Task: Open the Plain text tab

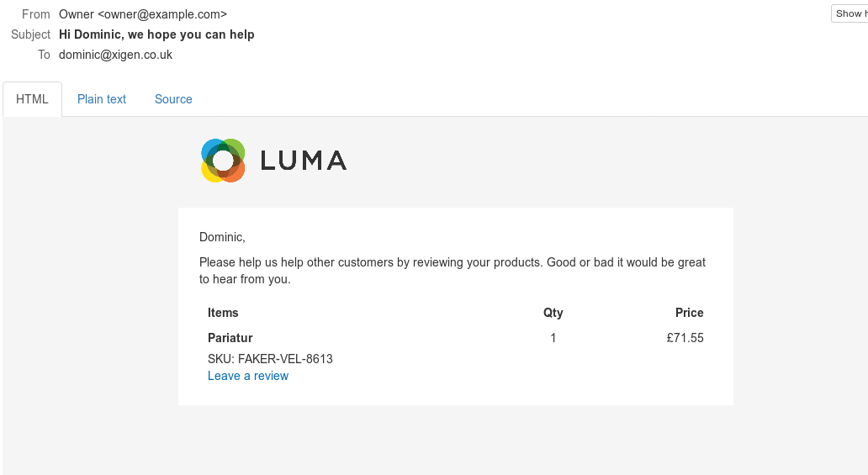Action: [102, 99]
